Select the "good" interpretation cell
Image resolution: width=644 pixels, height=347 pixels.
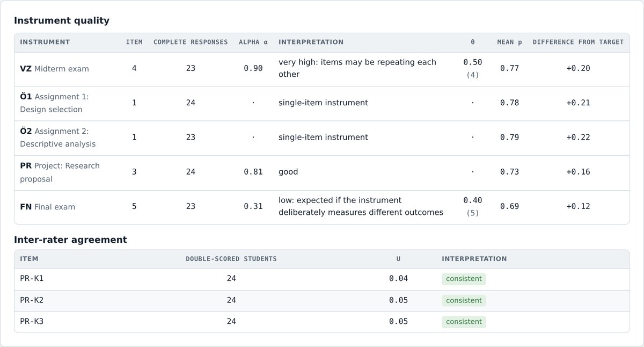coord(288,172)
